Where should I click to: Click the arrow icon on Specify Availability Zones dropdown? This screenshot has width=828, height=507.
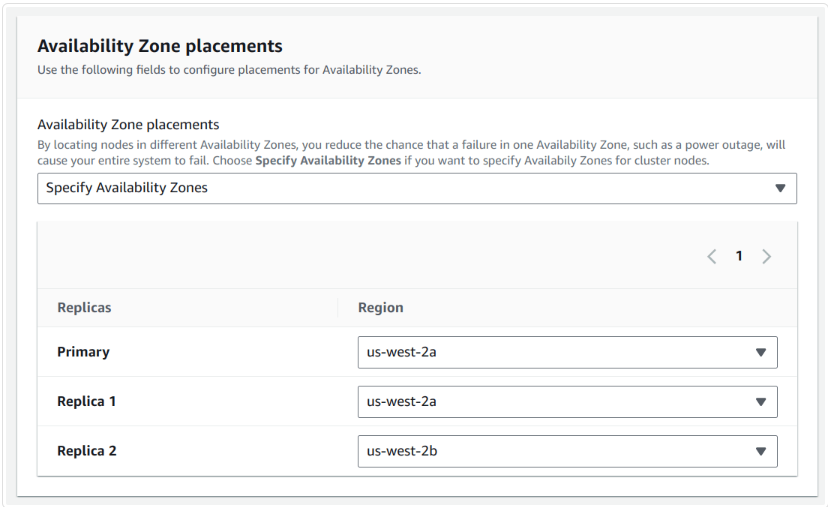click(780, 188)
